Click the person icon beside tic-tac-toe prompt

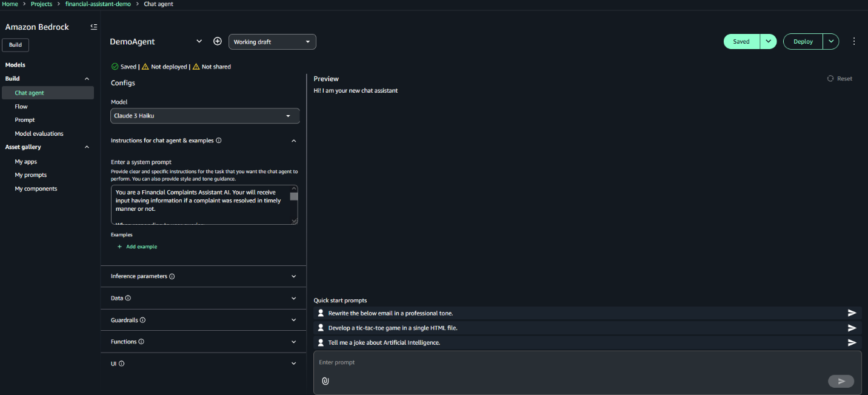tap(321, 328)
